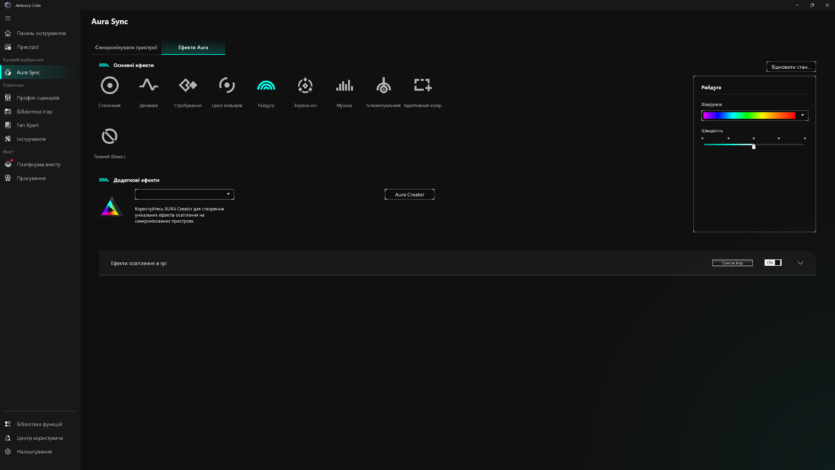
Task: Select the Зоряна ніч effect icon
Action: point(305,86)
